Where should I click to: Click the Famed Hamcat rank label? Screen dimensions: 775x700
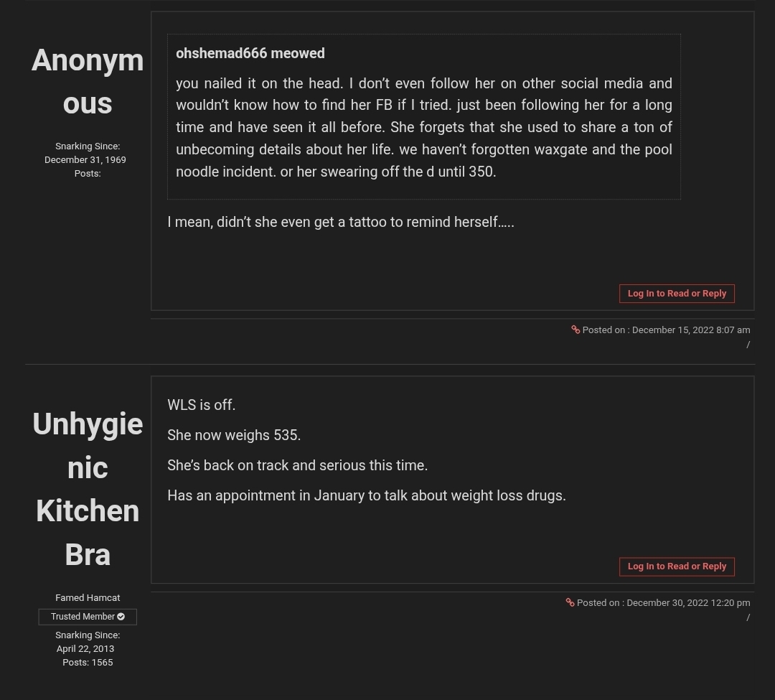(x=88, y=597)
